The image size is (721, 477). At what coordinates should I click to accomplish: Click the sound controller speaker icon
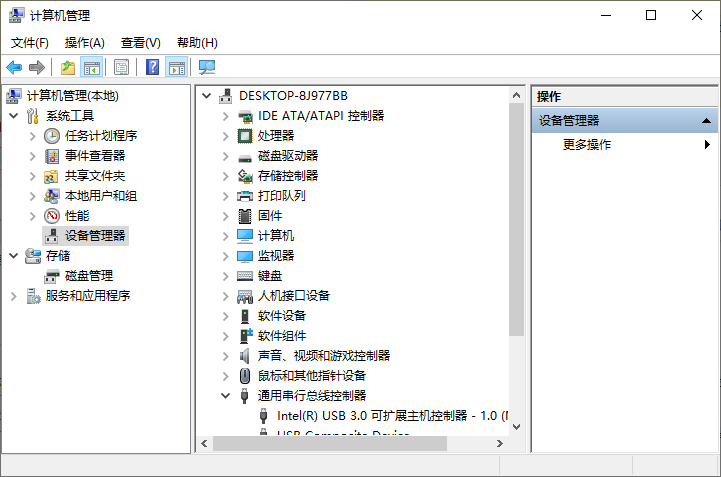244,356
